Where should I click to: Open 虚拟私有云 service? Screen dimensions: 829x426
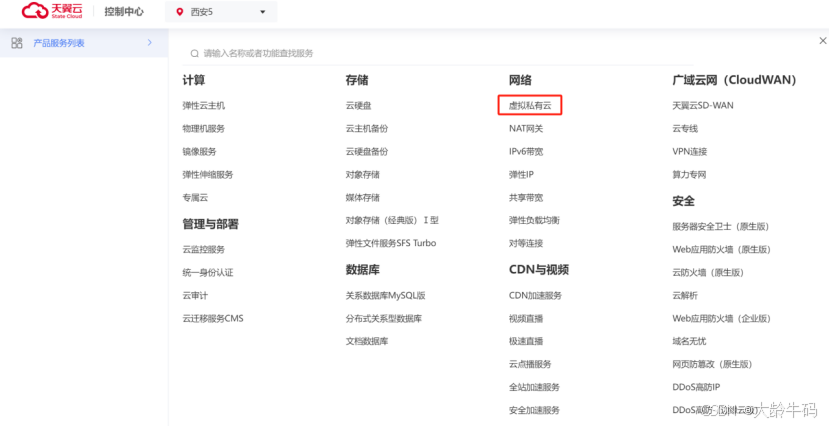click(530, 106)
